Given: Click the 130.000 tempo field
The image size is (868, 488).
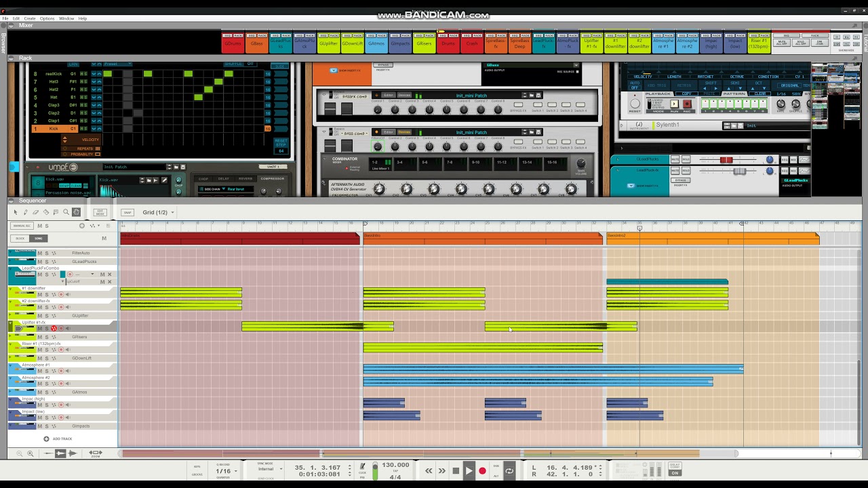Looking at the screenshot, I should pos(395,465).
